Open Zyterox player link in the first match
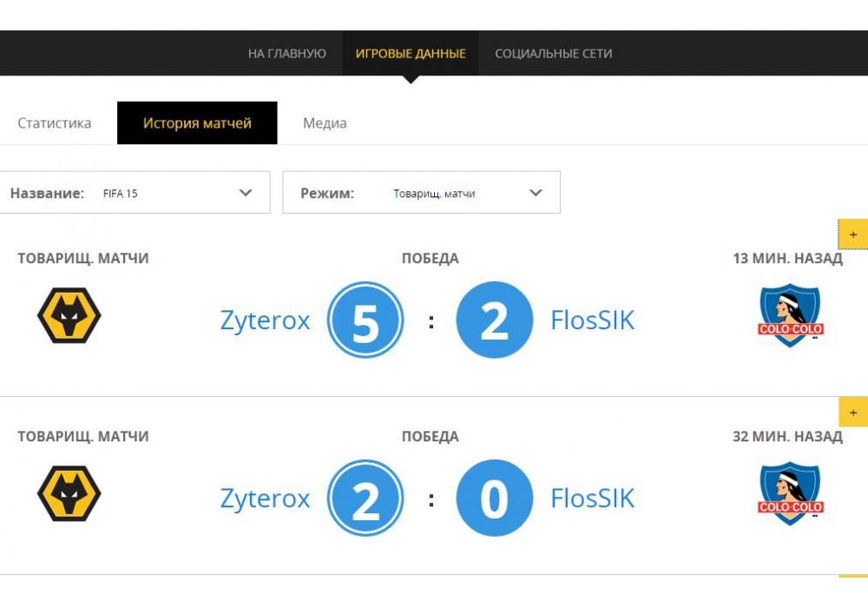Viewport: 868px width, 608px height. (x=265, y=321)
